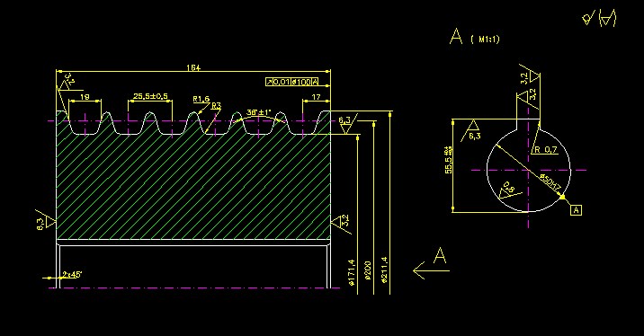Click the ø211,4 diameter dimension text
This screenshot has width=644, height=336.
click(384, 270)
